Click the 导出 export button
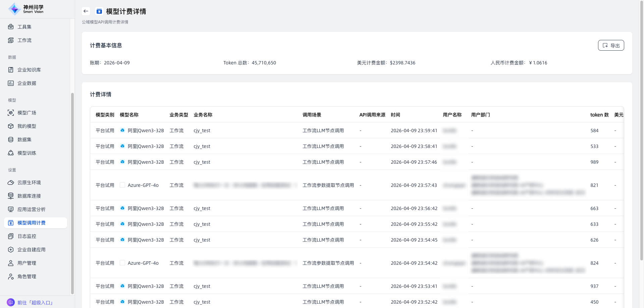Viewport: 644px width, 308px height. coord(611,45)
